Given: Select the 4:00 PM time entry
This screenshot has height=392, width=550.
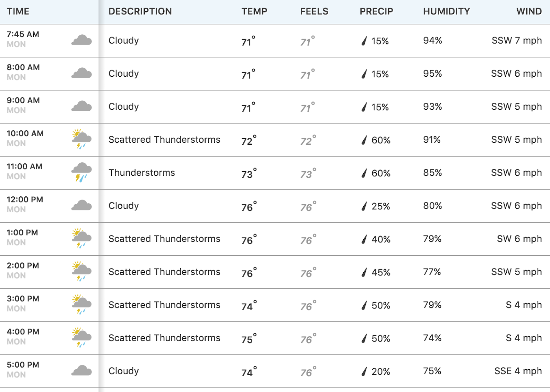Looking at the screenshot, I should click(x=23, y=332).
